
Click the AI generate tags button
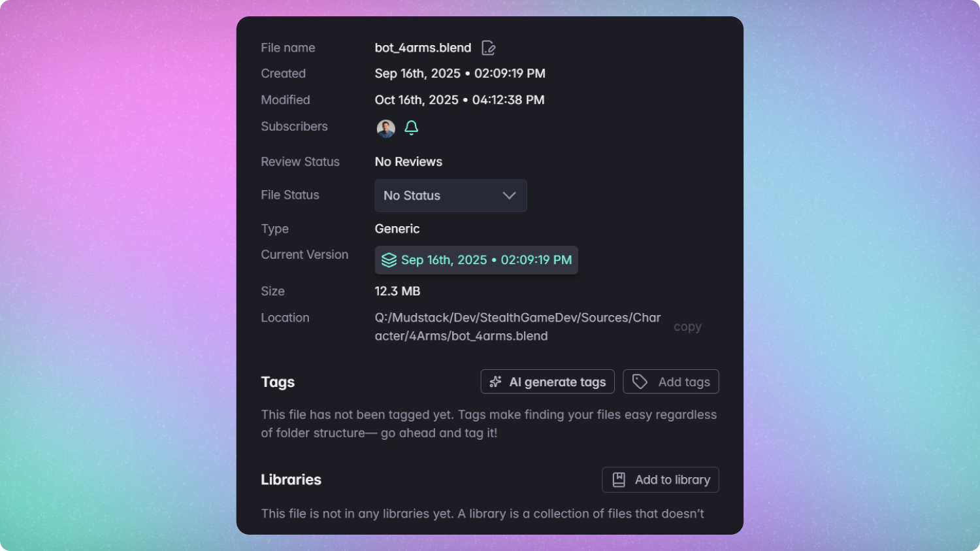point(547,381)
